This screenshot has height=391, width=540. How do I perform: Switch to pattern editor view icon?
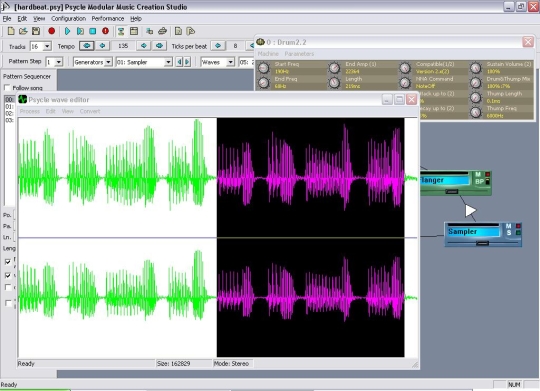(134, 31)
